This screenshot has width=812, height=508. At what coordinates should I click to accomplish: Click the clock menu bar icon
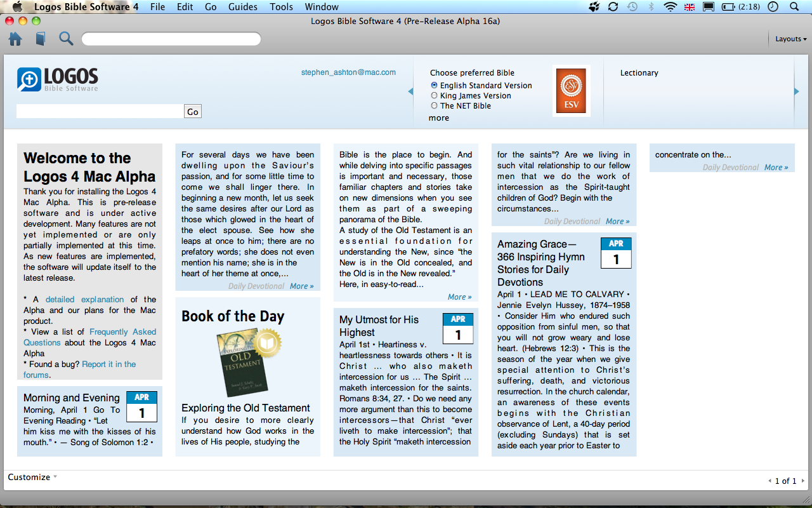click(x=773, y=7)
